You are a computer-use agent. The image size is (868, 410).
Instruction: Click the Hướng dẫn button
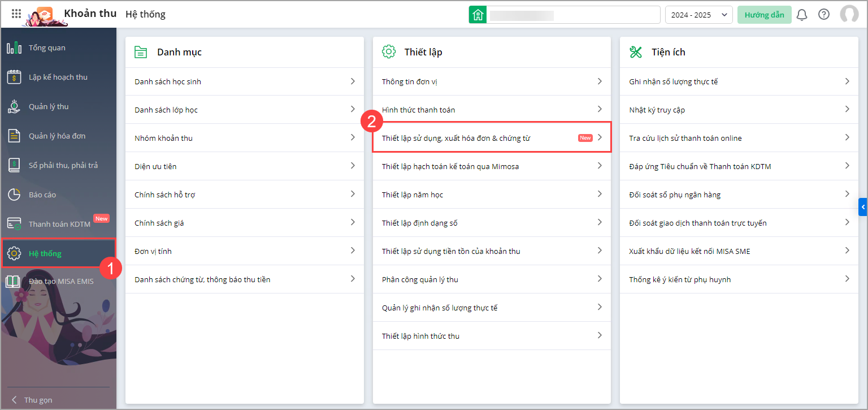coord(764,15)
